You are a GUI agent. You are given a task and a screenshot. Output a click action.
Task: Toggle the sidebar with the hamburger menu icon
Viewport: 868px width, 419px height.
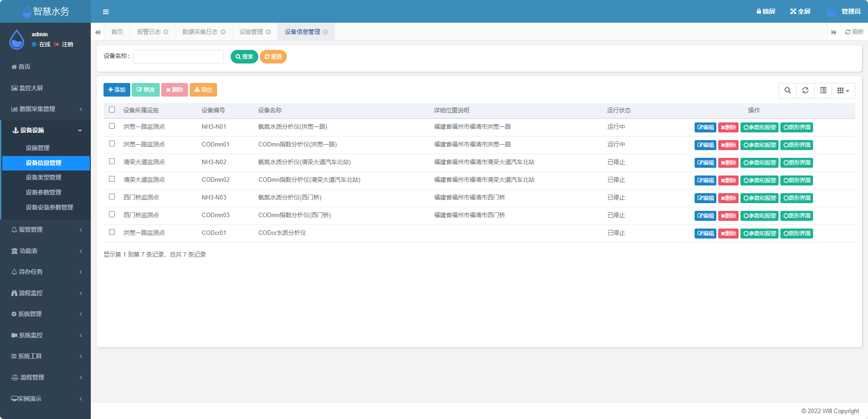pos(106,12)
